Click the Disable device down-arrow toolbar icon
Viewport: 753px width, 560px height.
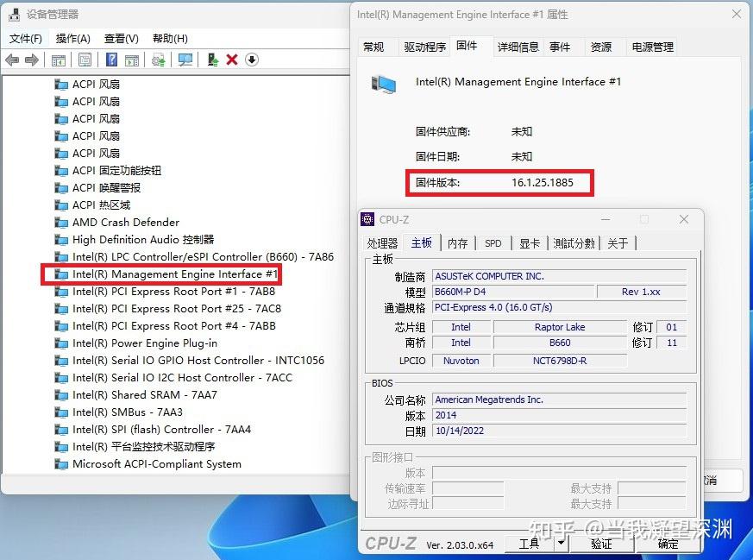point(250,60)
